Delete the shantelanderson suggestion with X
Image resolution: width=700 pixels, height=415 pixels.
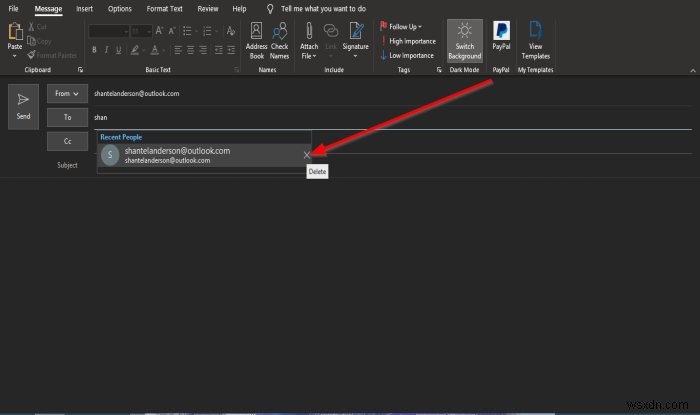(307, 155)
